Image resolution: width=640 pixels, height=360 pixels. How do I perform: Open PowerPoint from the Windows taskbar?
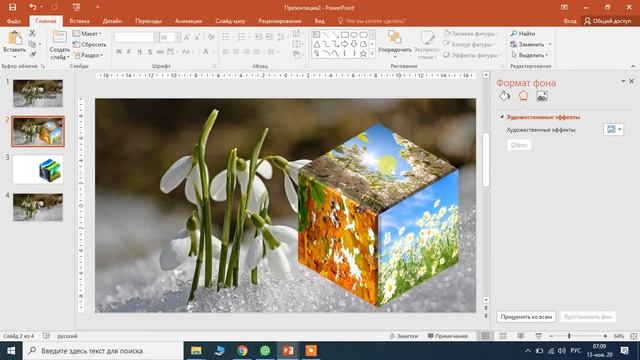pos(288,351)
